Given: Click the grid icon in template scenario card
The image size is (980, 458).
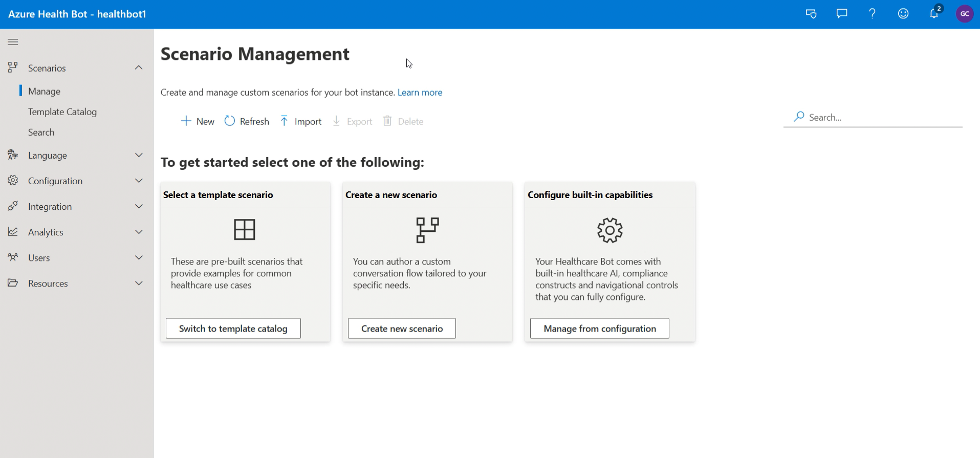Looking at the screenshot, I should [245, 230].
